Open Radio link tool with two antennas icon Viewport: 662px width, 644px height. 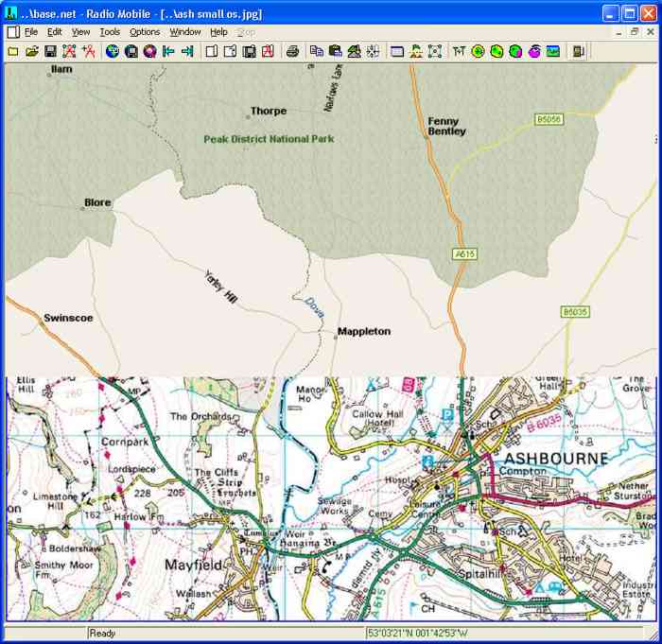pyautogui.click(x=460, y=51)
